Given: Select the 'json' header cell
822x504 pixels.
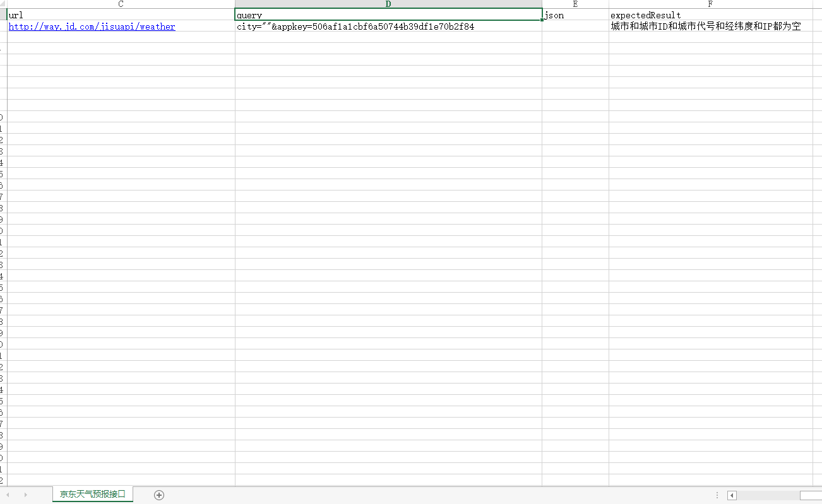Looking at the screenshot, I should click(x=575, y=15).
